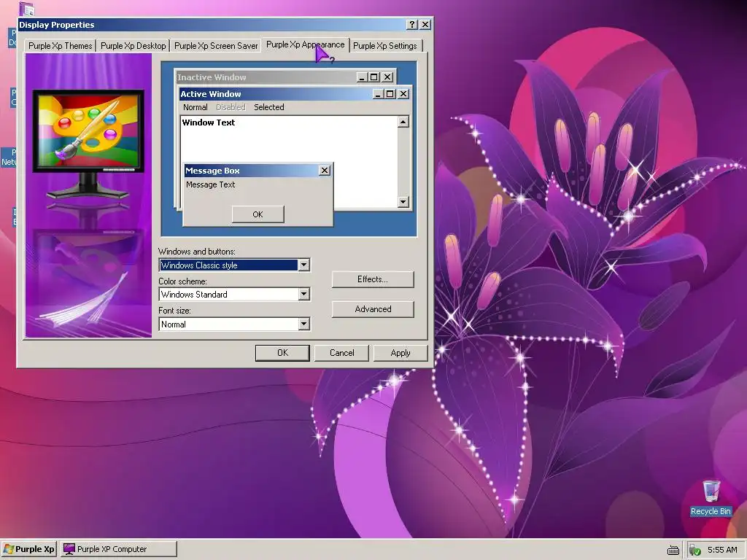Click the Apply button
Image resolution: width=747 pixels, height=560 pixels.
pos(400,353)
